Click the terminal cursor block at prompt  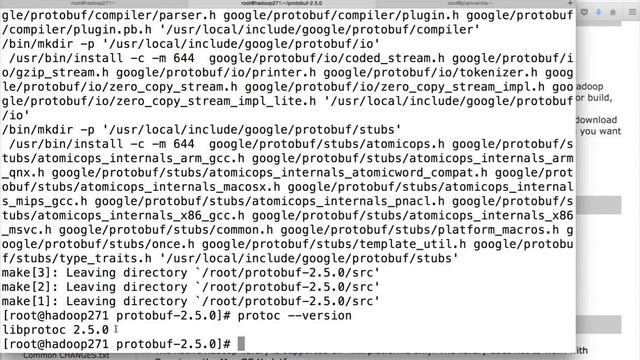pos(241,344)
